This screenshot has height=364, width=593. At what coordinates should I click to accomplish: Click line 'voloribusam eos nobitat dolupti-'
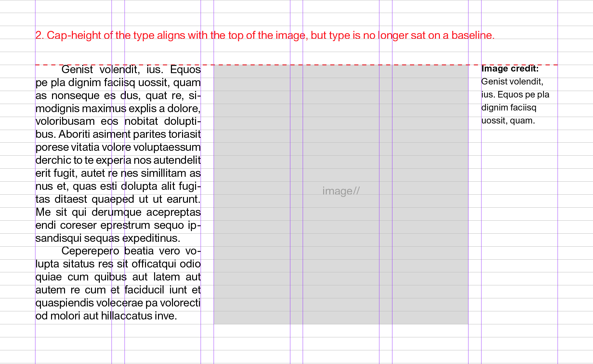click(x=118, y=121)
